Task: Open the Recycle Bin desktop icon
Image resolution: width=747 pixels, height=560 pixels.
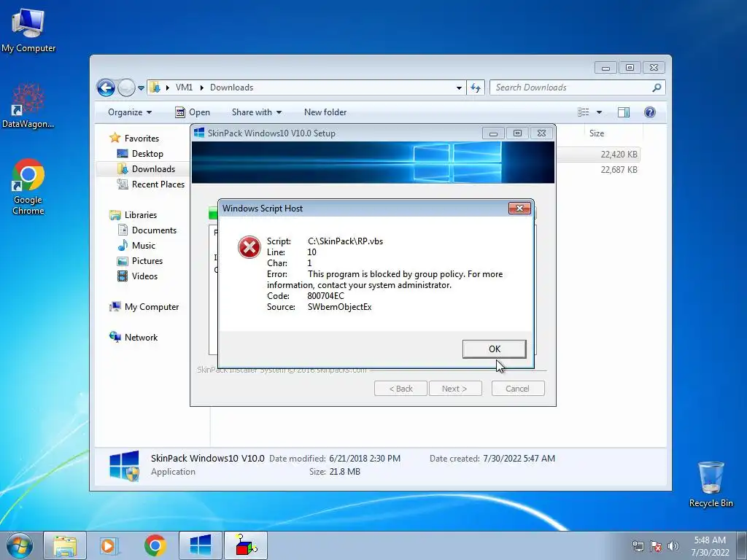Action: tap(711, 484)
